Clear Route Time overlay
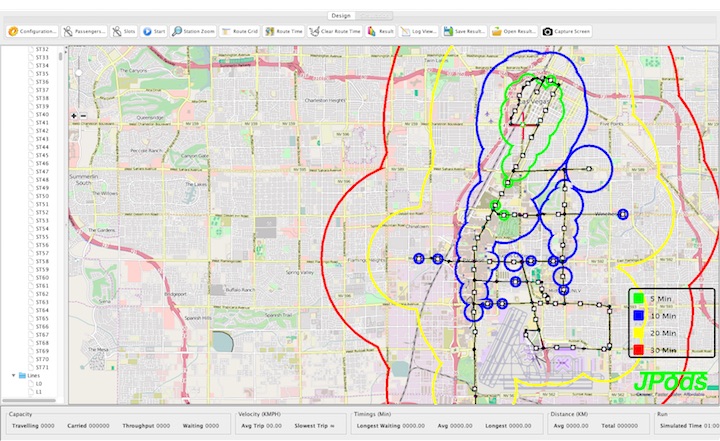 pyautogui.click(x=337, y=32)
